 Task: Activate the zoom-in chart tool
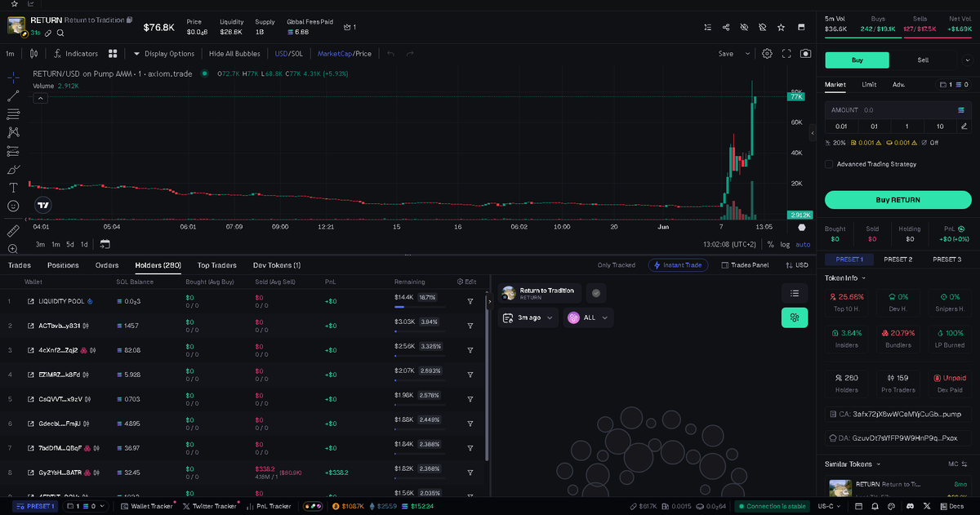click(x=13, y=248)
